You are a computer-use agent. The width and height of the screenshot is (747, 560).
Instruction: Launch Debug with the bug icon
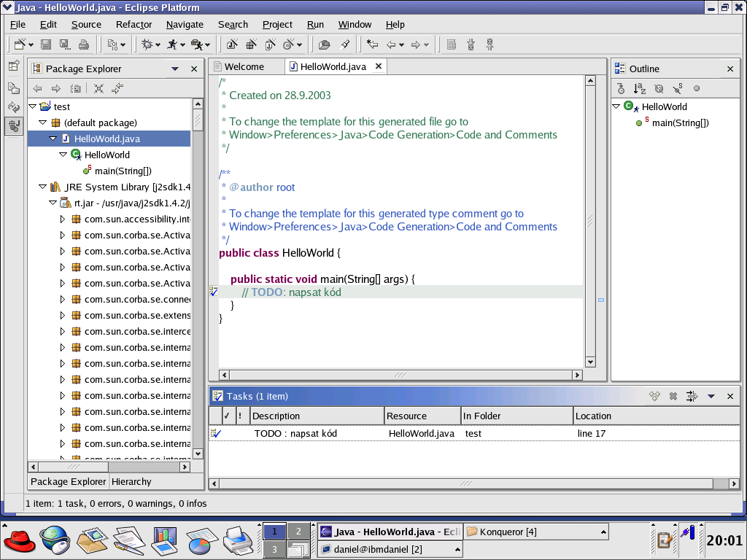pos(147,44)
